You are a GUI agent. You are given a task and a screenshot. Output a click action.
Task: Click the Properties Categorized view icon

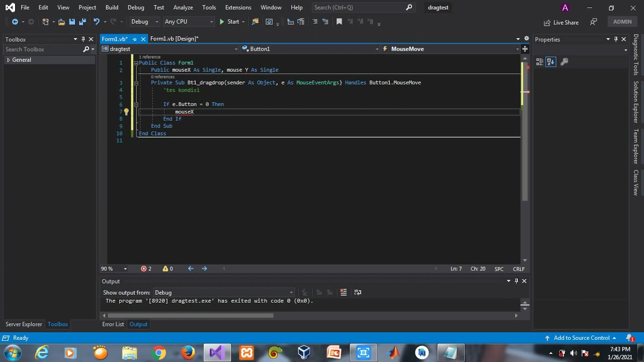click(x=540, y=61)
